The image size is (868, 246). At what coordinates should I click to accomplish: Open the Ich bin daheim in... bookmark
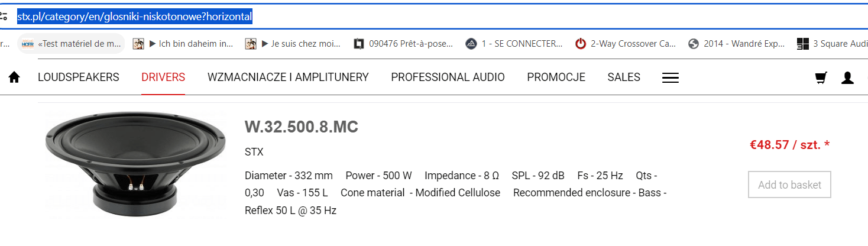pyautogui.click(x=182, y=44)
